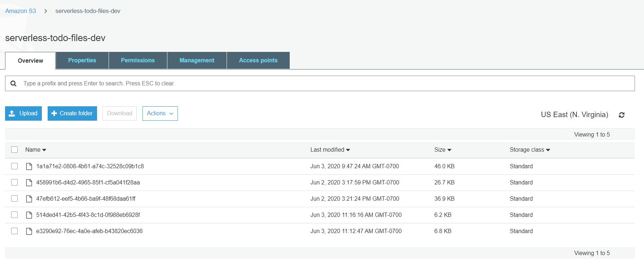Click the 36.9 KB size value
644x263 pixels.
pos(444,199)
